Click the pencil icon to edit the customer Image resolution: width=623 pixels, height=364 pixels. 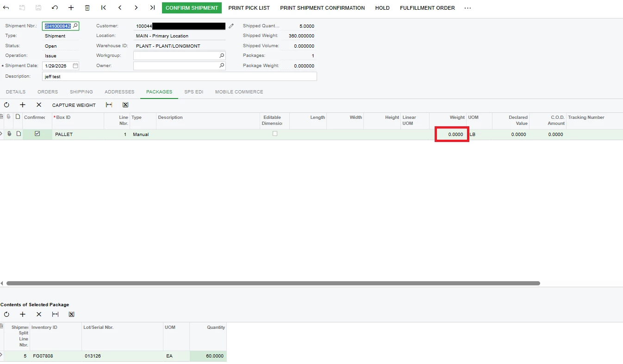point(231,26)
